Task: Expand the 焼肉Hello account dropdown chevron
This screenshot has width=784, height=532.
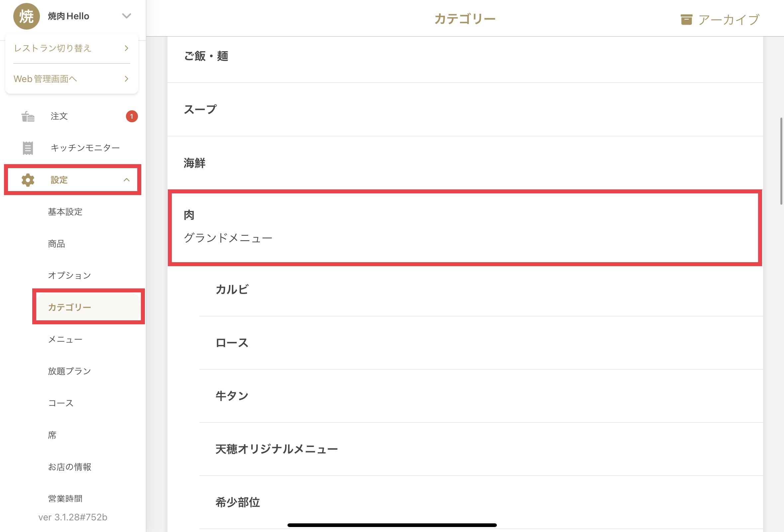Action: [127, 16]
